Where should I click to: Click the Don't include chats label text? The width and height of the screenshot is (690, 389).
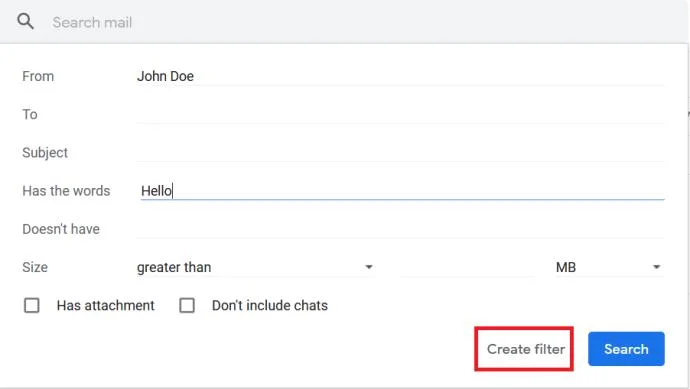tap(270, 305)
